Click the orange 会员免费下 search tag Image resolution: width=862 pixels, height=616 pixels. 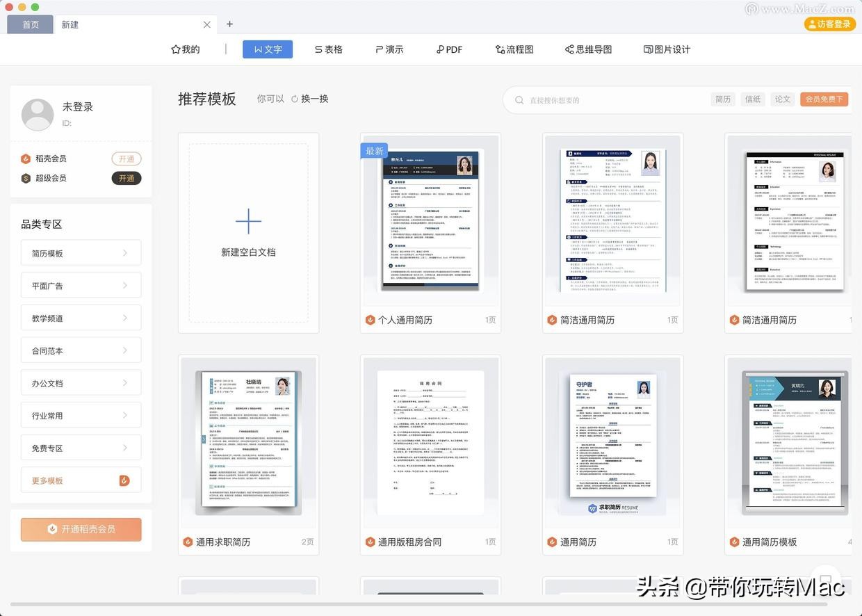(x=823, y=99)
